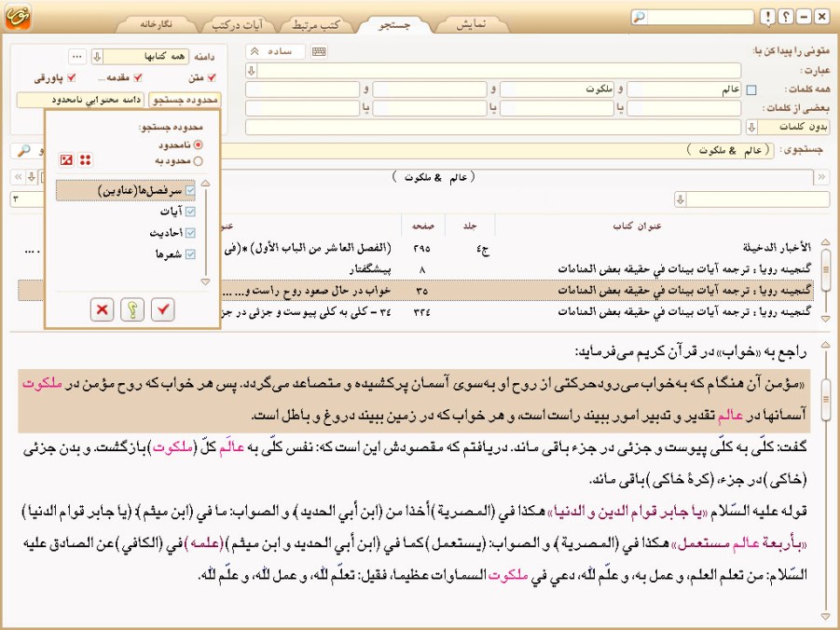The height and width of the screenshot is (630, 840).
Task: Open the عبارت field dropdown arrow
Action: [x=251, y=70]
